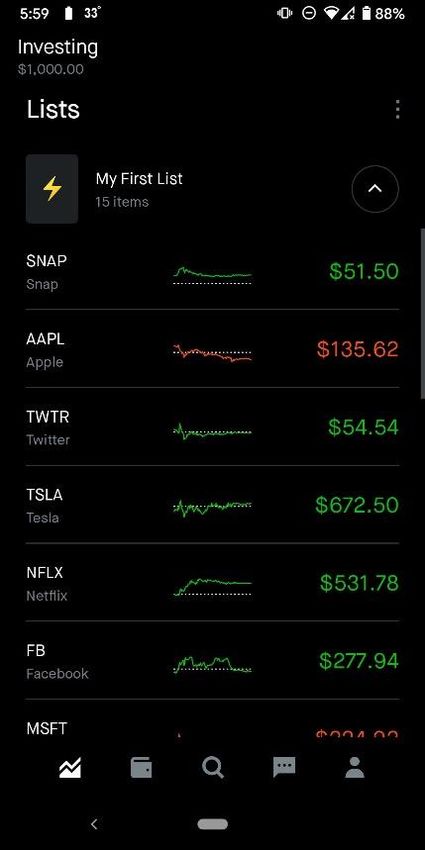Image resolution: width=425 pixels, height=850 pixels.
Task: Click the list scrollbar on right edge
Action: (423, 313)
